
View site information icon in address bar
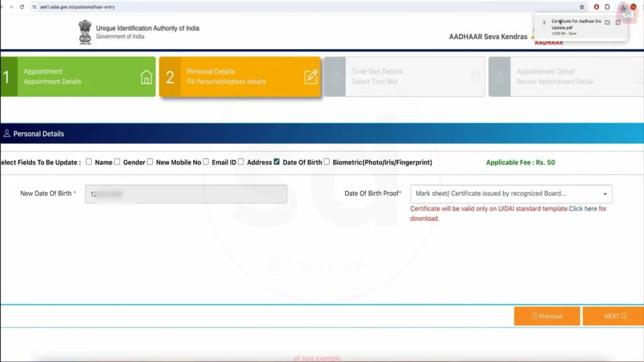(x=35, y=7)
